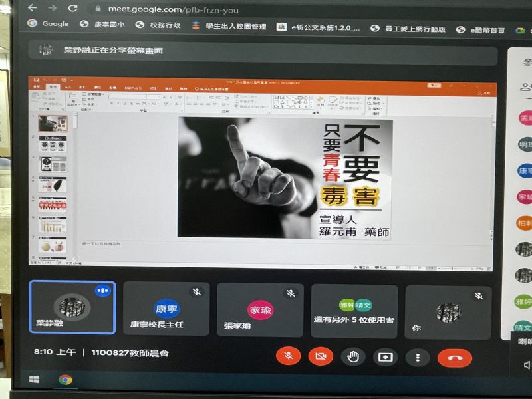Reload the page with the refresh icon
This screenshot has height=399, width=532.
coord(74,8)
